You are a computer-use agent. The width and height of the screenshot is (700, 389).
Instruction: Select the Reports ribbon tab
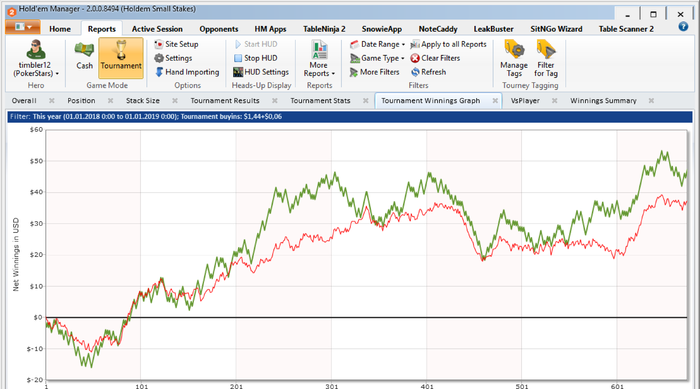(101, 29)
